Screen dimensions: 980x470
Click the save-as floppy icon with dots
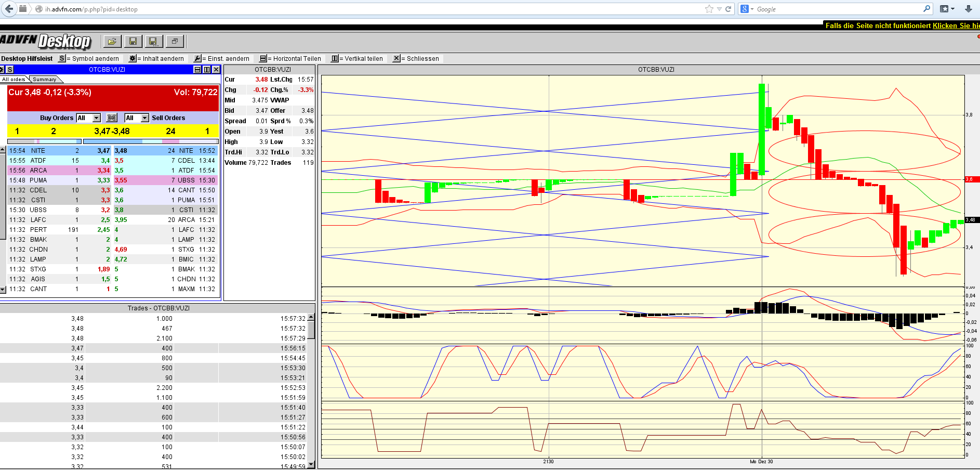tap(153, 41)
